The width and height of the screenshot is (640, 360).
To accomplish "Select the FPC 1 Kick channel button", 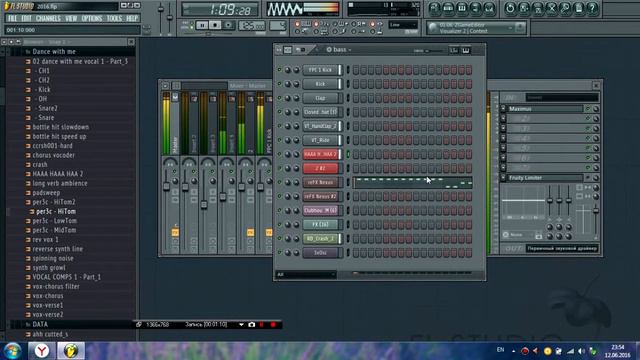I will [321, 70].
